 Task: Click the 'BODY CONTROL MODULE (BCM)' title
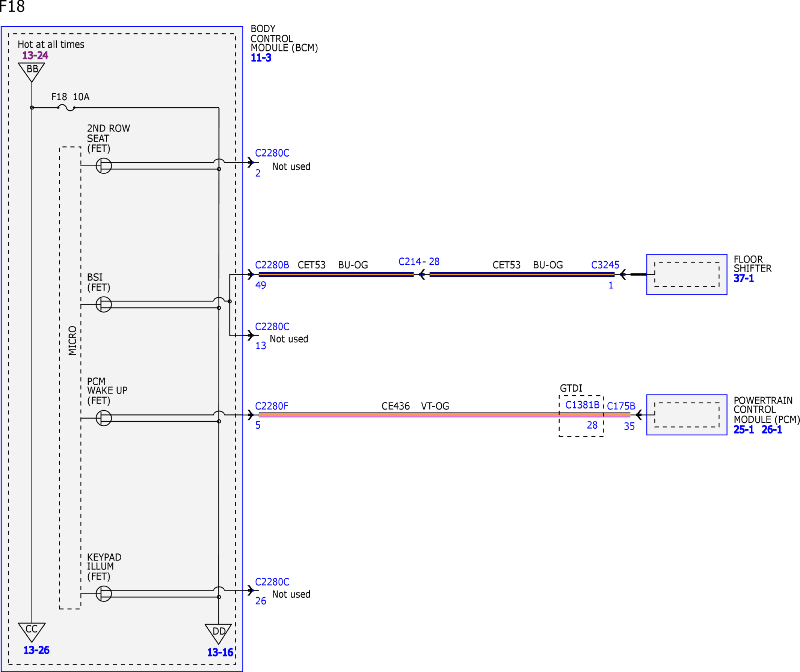pos(284,38)
